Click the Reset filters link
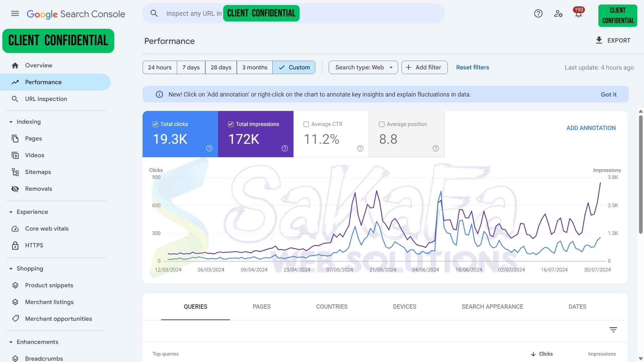 coord(472,67)
